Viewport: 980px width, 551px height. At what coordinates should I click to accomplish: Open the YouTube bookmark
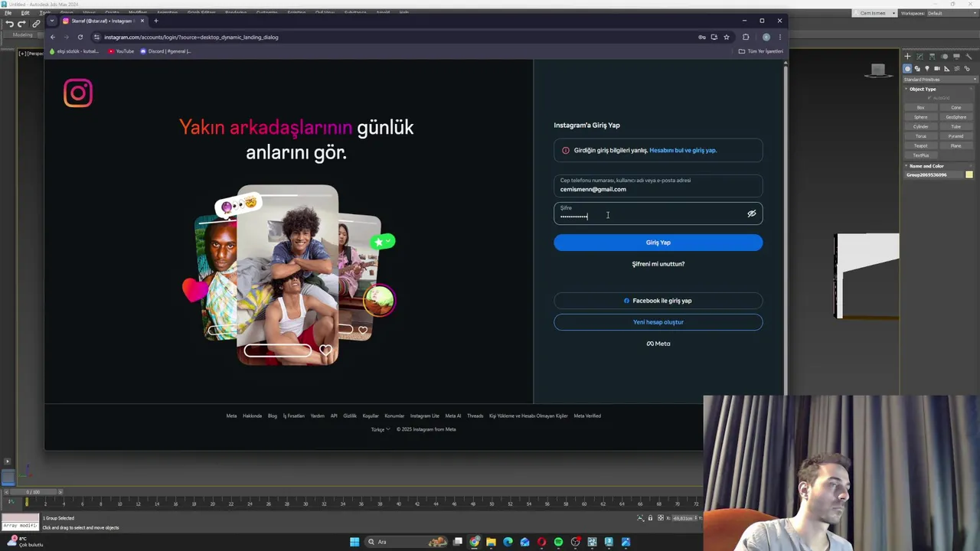pyautogui.click(x=121, y=51)
